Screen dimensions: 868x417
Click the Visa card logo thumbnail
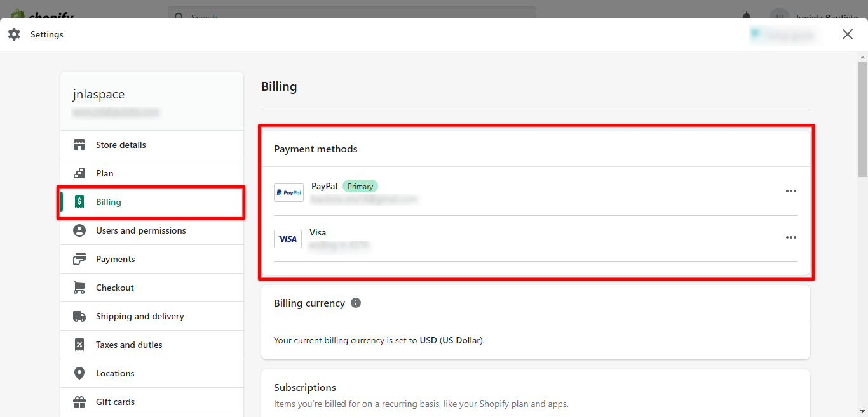(288, 239)
